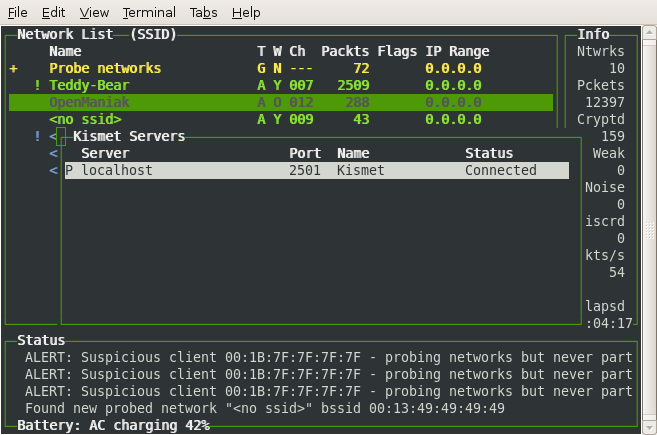
Task: Click the Cryptd value 159
Action: pyautogui.click(x=613, y=136)
